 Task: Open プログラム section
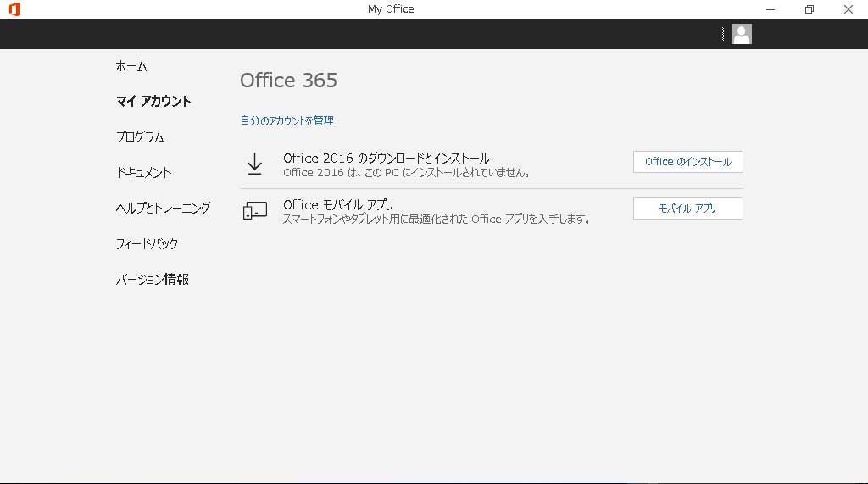[x=140, y=137]
